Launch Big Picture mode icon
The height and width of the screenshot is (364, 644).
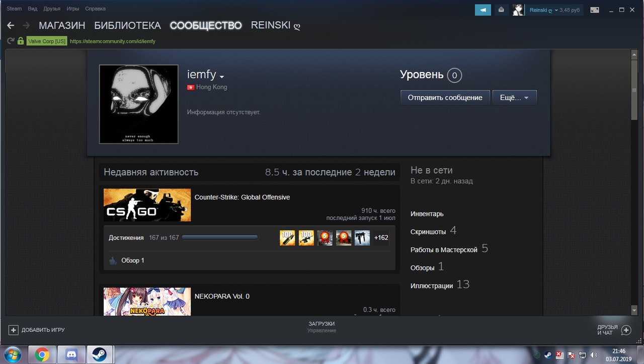click(x=595, y=10)
